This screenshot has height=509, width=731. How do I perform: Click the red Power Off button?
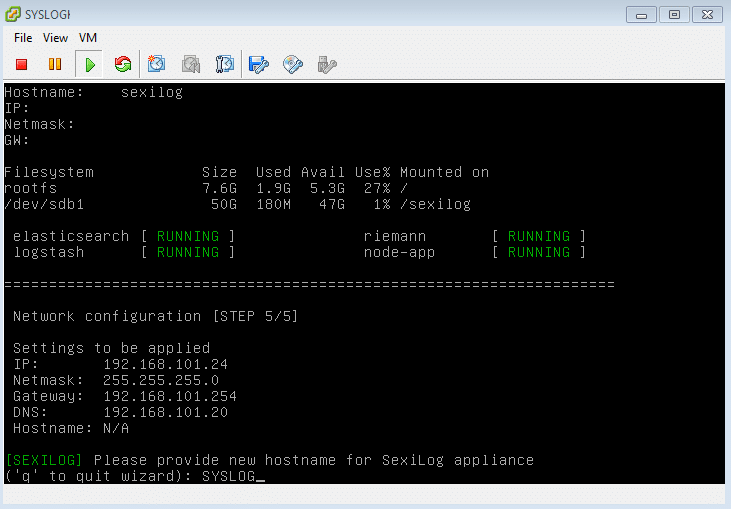coord(21,64)
